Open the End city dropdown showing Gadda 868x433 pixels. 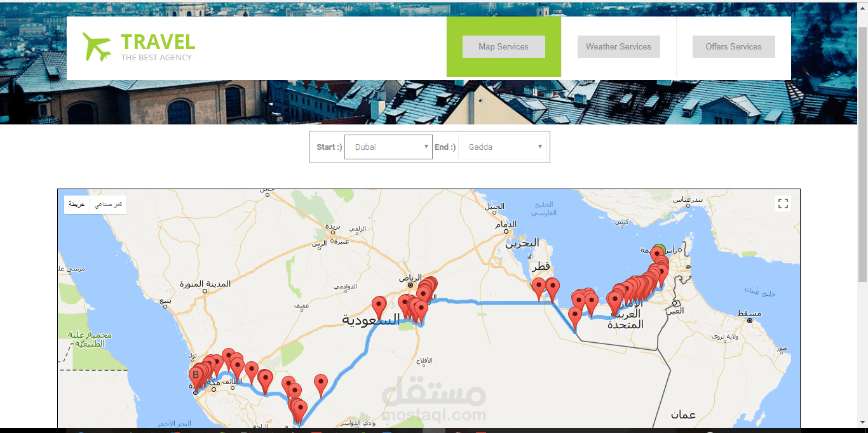502,147
